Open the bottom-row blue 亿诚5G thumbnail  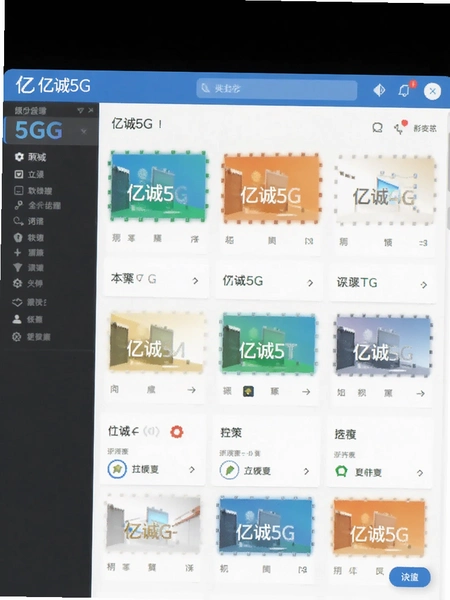tap(266, 526)
